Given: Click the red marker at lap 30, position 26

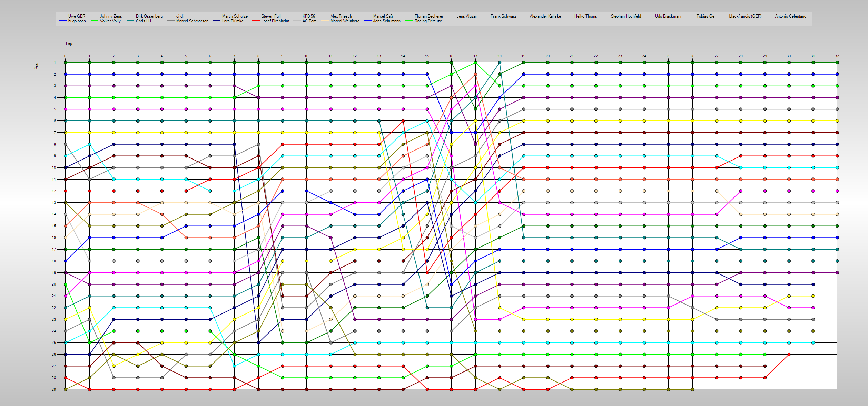Looking at the screenshot, I should [x=789, y=354].
